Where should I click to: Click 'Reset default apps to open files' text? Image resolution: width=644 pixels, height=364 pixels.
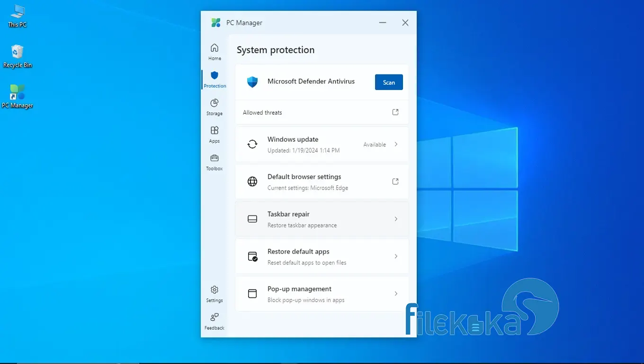[x=307, y=263]
